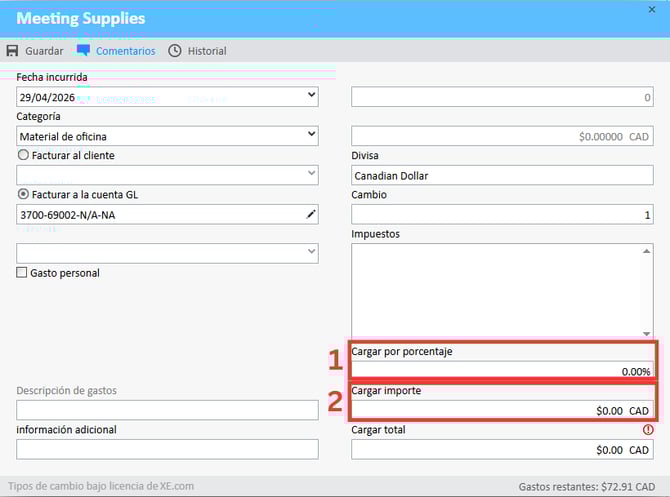Expand the dropdown above Gasto personal
The image size is (670, 497).
point(310,253)
